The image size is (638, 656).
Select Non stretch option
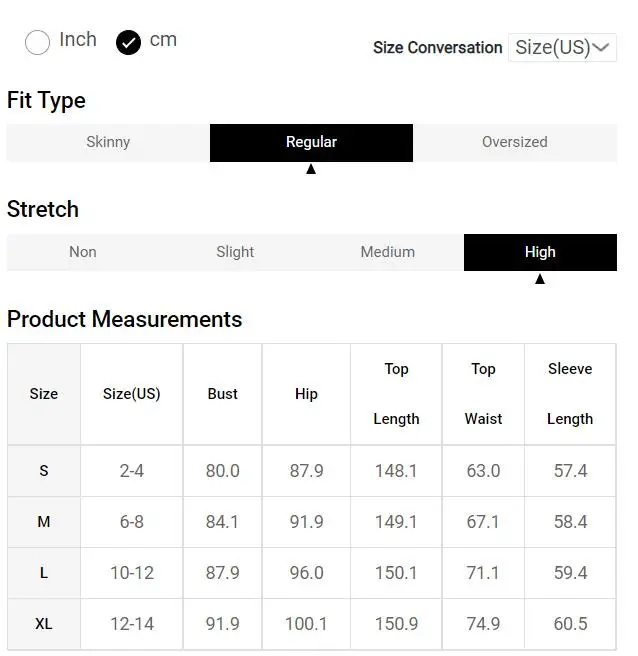[83, 252]
